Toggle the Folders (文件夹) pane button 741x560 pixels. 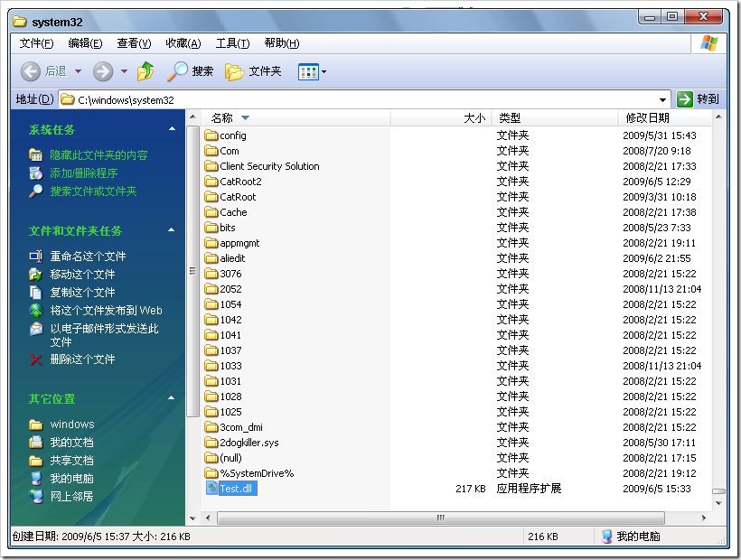tap(253, 71)
